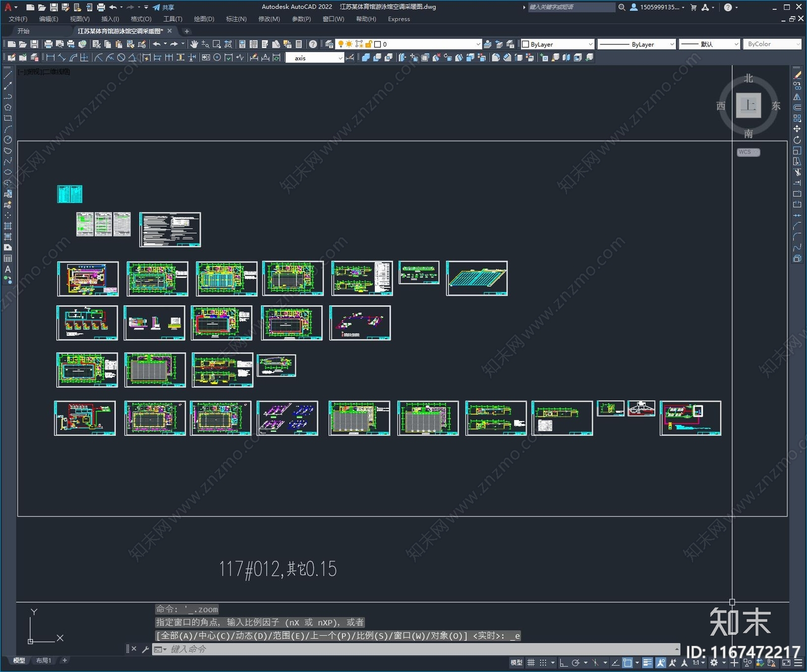Screen dimensions: 807x672
Task: Open the 绘图(D) menu
Action: pyautogui.click(x=204, y=19)
